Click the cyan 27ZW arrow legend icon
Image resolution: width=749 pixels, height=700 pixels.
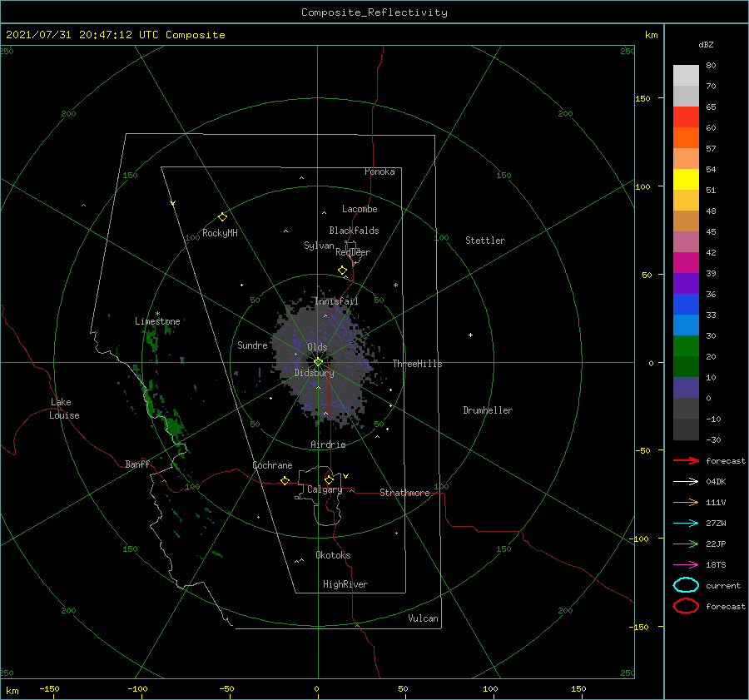click(x=686, y=524)
